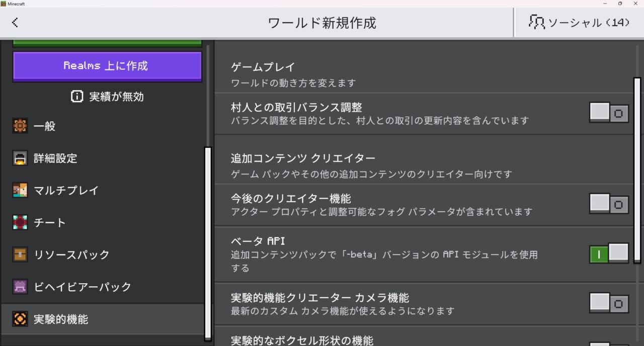Viewport: 644px width, 346px height.
Task: Open the 詳細設定 tab
Action: [103, 158]
